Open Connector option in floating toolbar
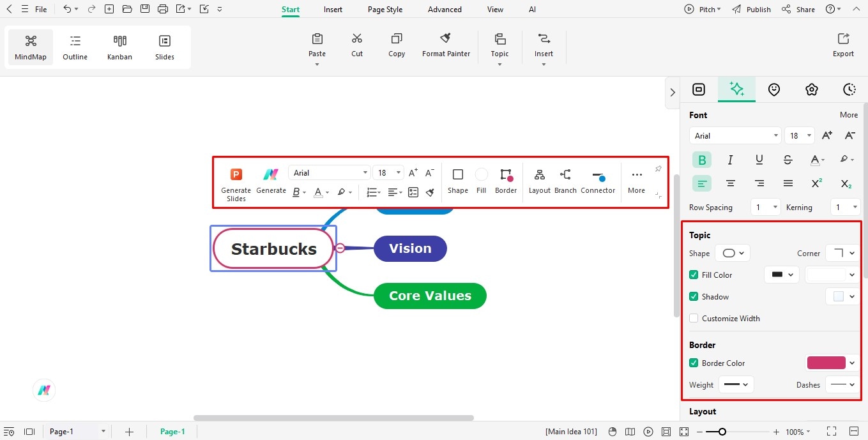The image size is (868, 440). coord(598,181)
